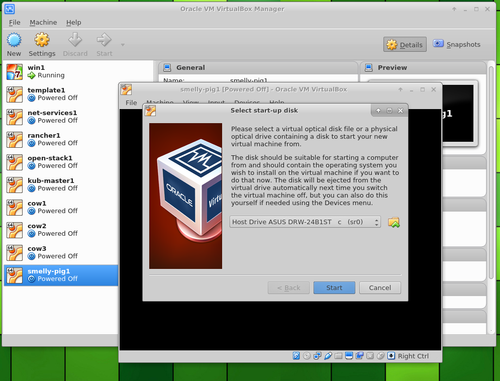Close the Select start-up disk dialog

400,111
